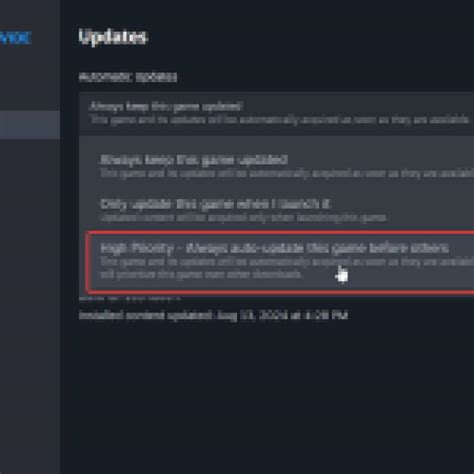Click the partially hidden label below the dropdown list
This screenshot has width=474, height=474.
click(129, 298)
